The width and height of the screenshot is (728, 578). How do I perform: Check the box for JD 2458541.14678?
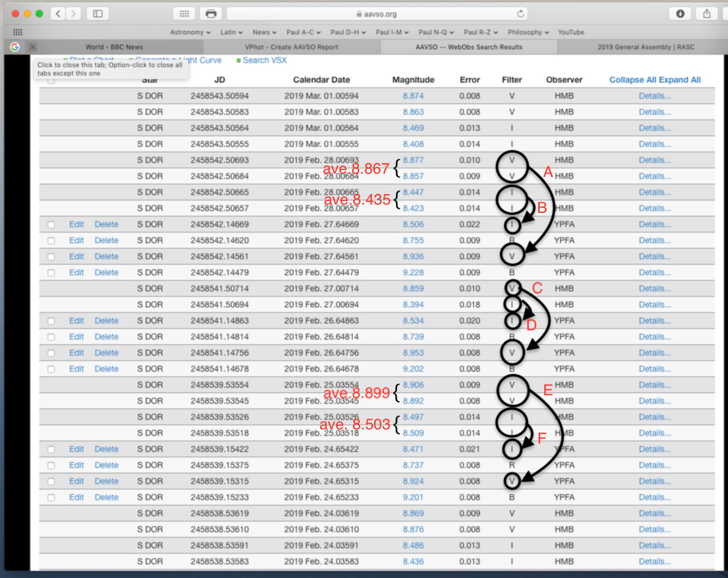pyautogui.click(x=51, y=369)
